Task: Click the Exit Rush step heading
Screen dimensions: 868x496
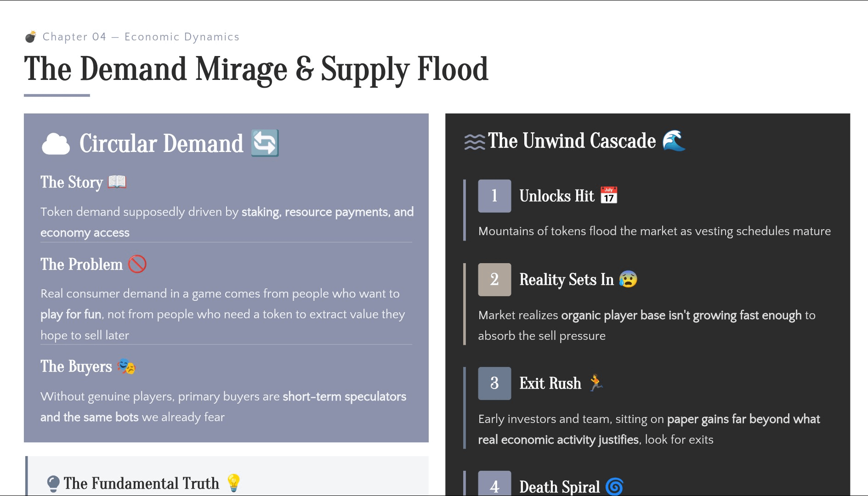Action: [550, 383]
